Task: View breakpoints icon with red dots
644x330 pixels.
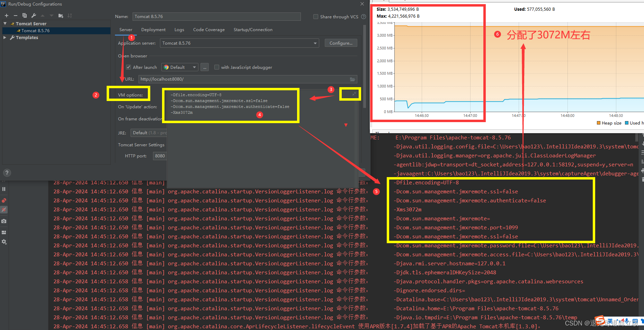Action: click(4, 201)
